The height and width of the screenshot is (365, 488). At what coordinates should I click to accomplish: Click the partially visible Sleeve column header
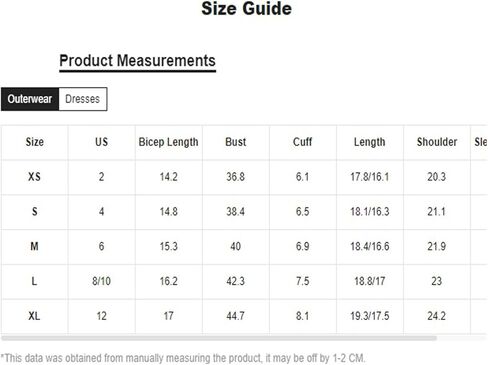(x=480, y=142)
